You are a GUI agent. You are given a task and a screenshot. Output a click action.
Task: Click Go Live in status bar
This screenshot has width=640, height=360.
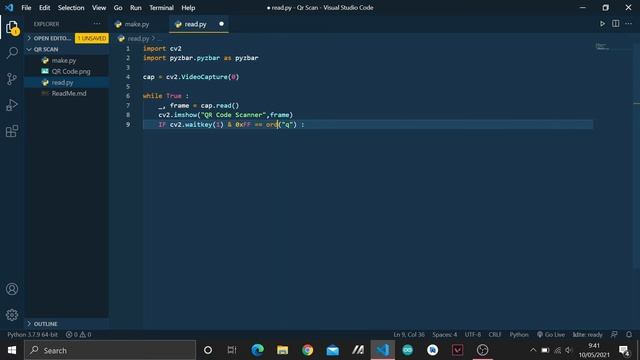pyautogui.click(x=551, y=334)
